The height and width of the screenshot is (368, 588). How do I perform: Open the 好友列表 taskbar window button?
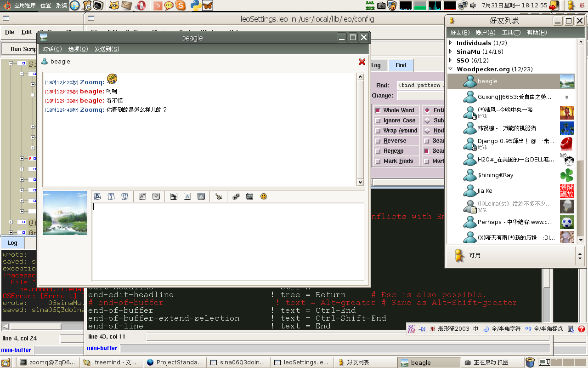[363, 362]
